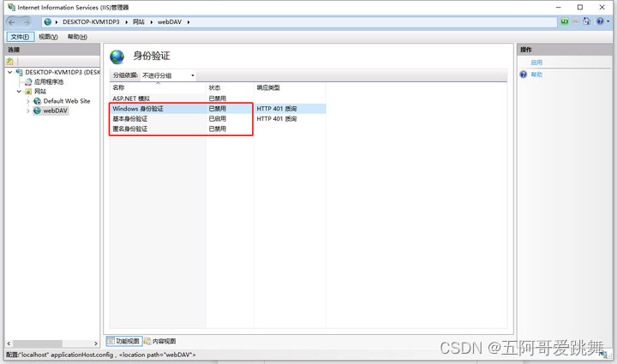
Task: Click the connections panel horizontal scrollbar thumb
Action: tap(38, 343)
